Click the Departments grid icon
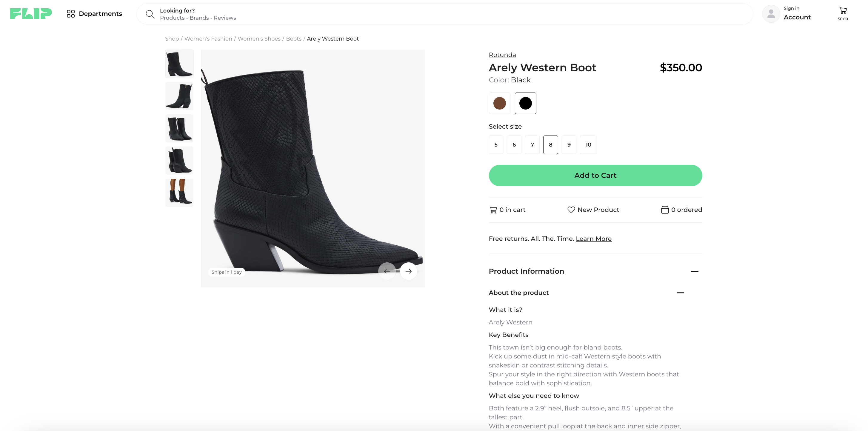 [70, 14]
